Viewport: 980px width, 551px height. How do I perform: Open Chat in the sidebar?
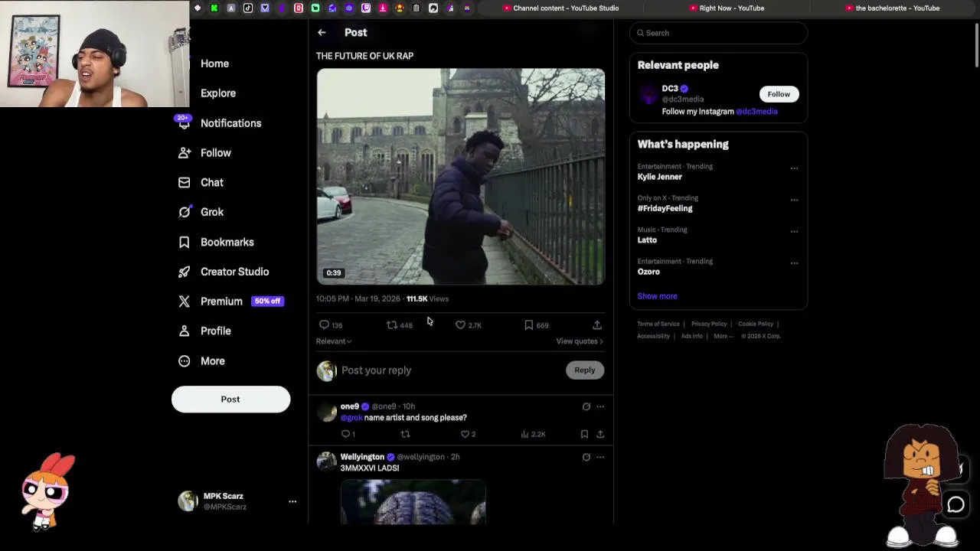[x=212, y=182]
